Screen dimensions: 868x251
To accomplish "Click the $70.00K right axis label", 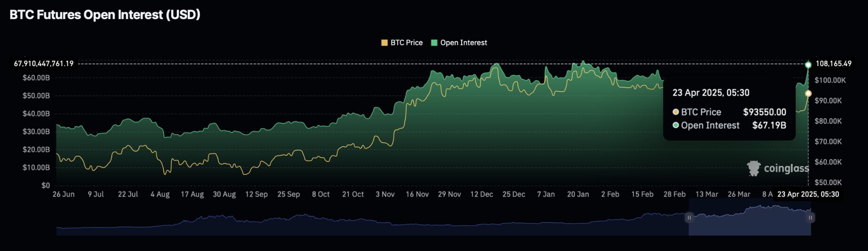I will click(828, 141).
